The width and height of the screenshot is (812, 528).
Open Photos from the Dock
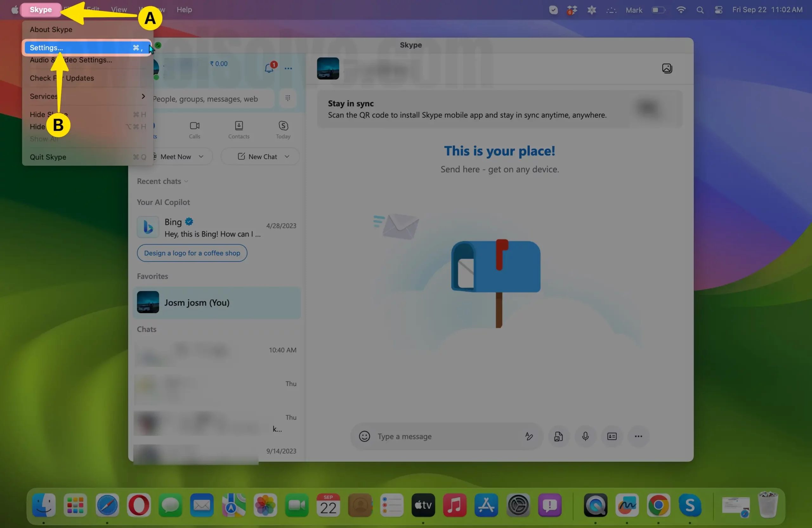coord(265,505)
